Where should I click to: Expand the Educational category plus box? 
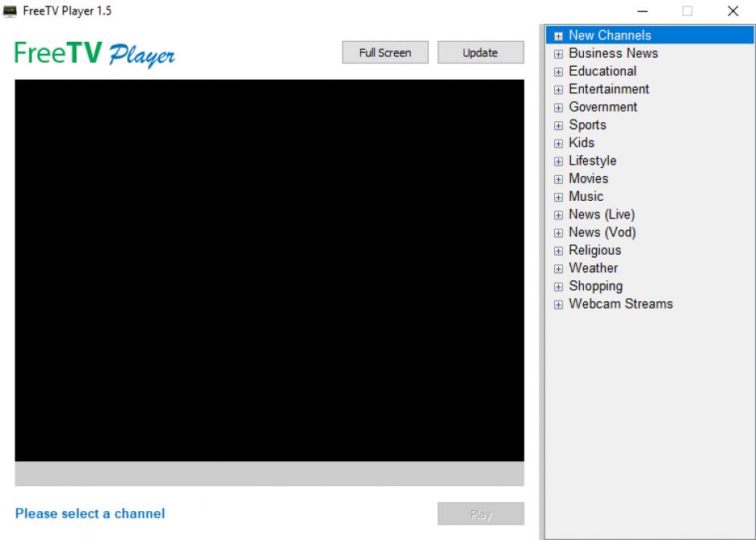(558, 72)
